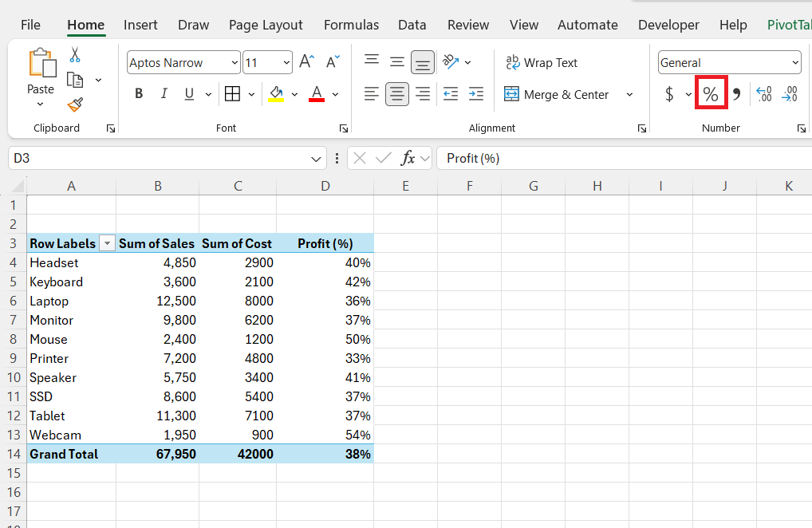812x528 pixels.
Task: Toggle Bold formatting
Action: (x=139, y=93)
